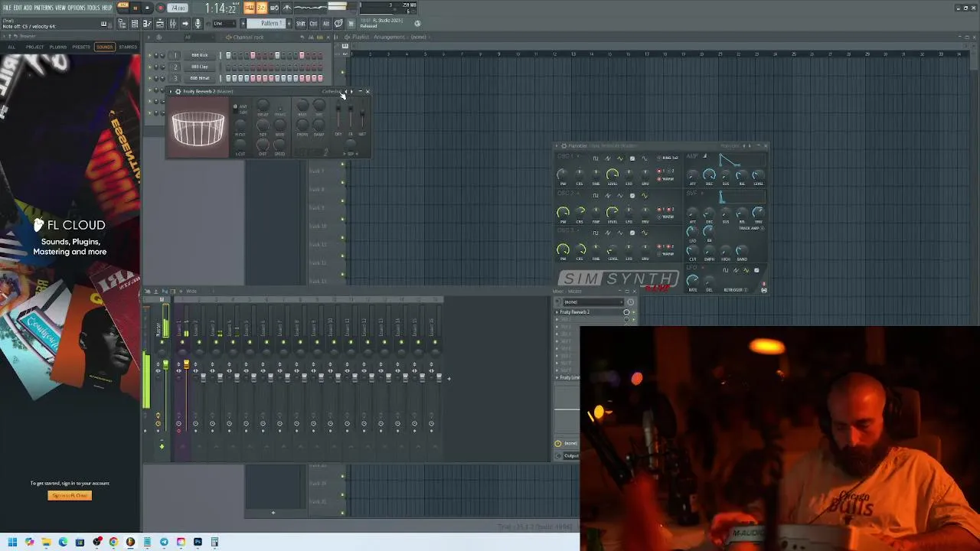The width and height of the screenshot is (980, 551).
Task: Select previous Reeverb preset arrow
Action: [x=345, y=91]
